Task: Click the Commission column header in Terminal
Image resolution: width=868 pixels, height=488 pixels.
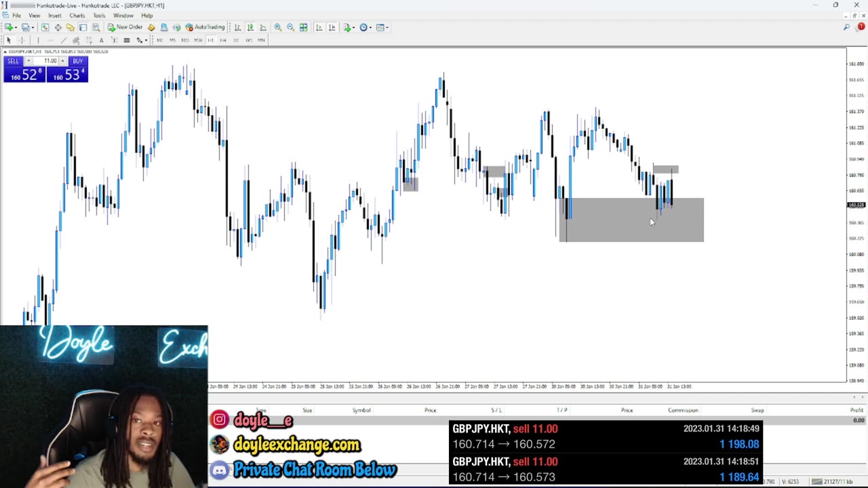Action: click(x=683, y=410)
